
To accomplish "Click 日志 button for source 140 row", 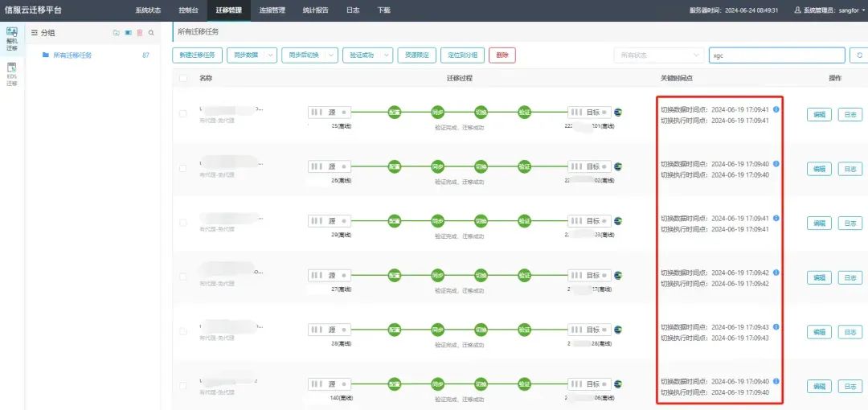I will 850,386.
